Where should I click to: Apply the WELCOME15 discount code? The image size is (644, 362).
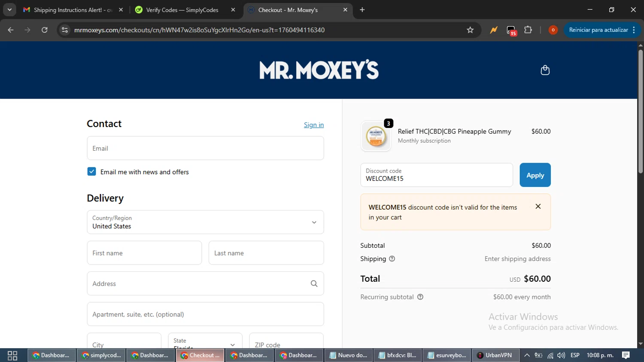tap(535, 175)
